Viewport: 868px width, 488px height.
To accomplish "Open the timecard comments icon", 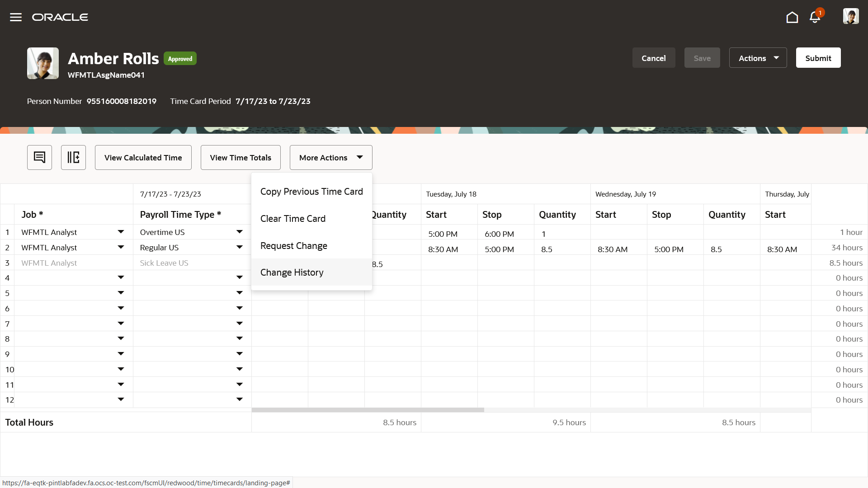I will [39, 157].
